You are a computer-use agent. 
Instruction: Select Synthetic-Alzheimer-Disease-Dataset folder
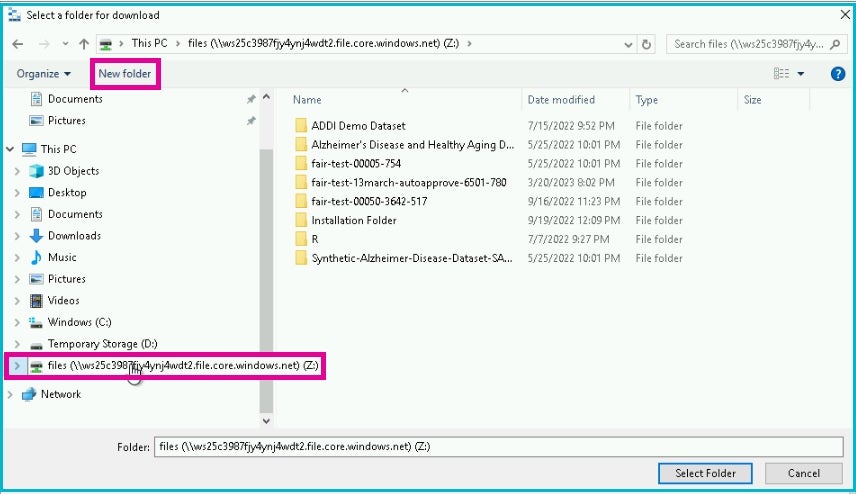pos(412,258)
